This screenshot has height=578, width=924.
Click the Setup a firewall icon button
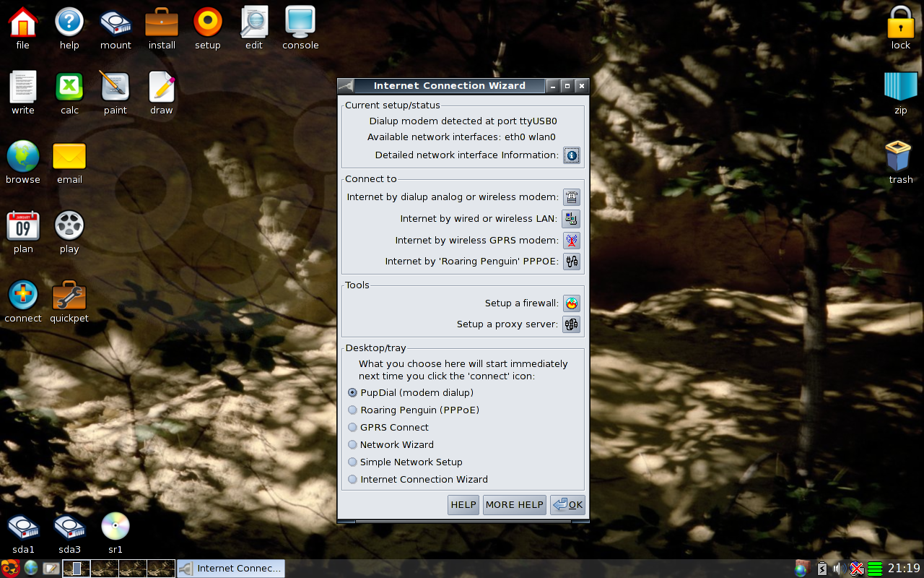[572, 303]
